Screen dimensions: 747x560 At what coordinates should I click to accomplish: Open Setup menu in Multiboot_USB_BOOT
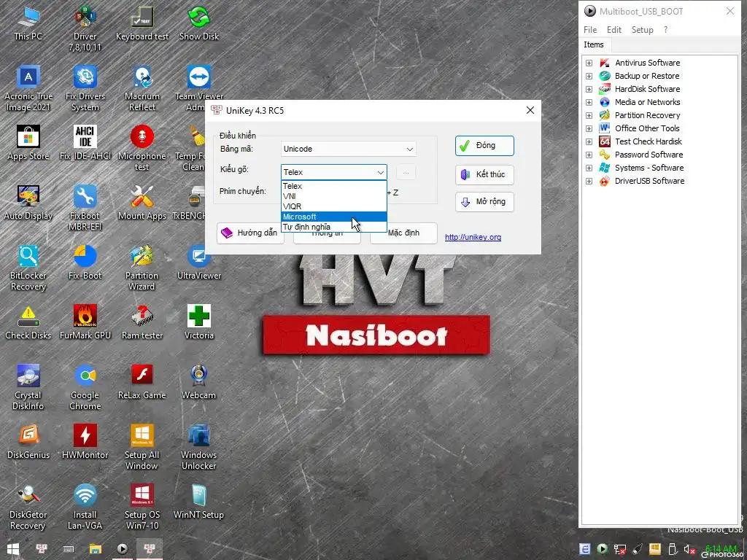pyautogui.click(x=642, y=29)
